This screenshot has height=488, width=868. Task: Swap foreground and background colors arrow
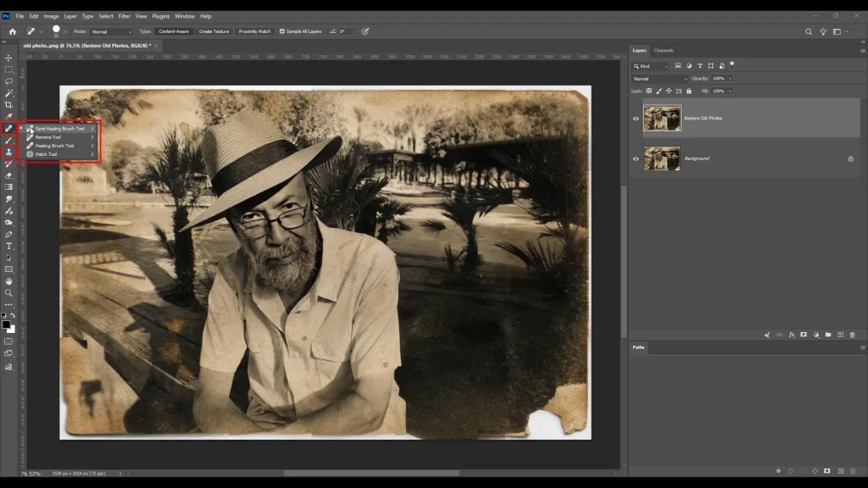tap(13, 315)
